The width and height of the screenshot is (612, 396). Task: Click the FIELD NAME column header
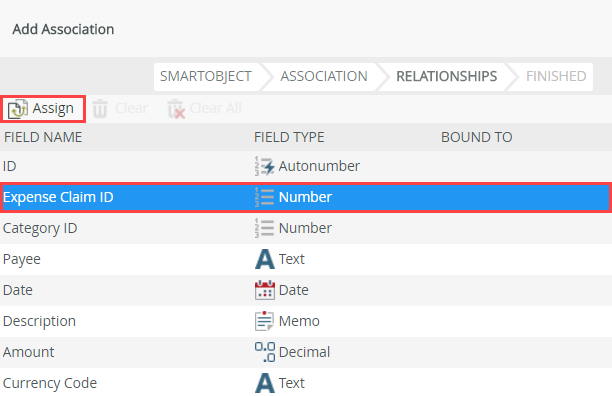pyautogui.click(x=43, y=137)
